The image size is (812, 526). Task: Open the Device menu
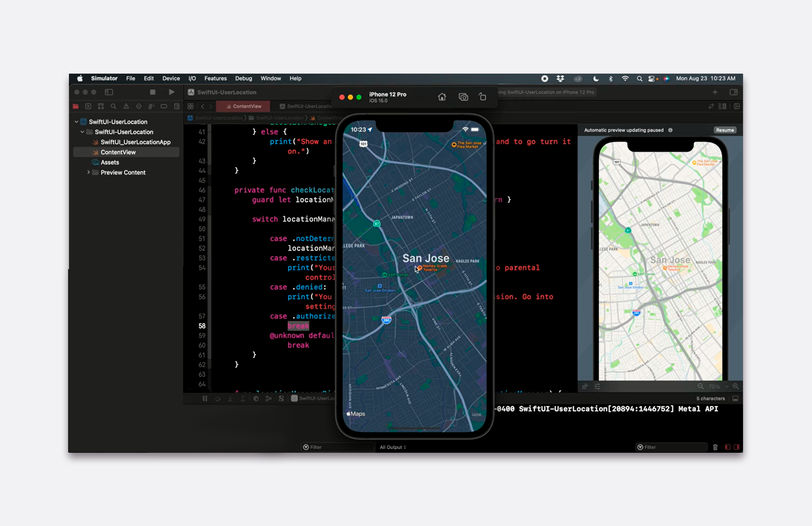coord(171,78)
